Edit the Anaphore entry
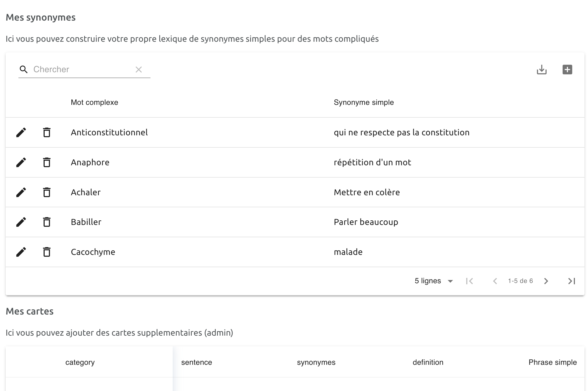The width and height of the screenshot is (588, 391). tap(21, 162)
